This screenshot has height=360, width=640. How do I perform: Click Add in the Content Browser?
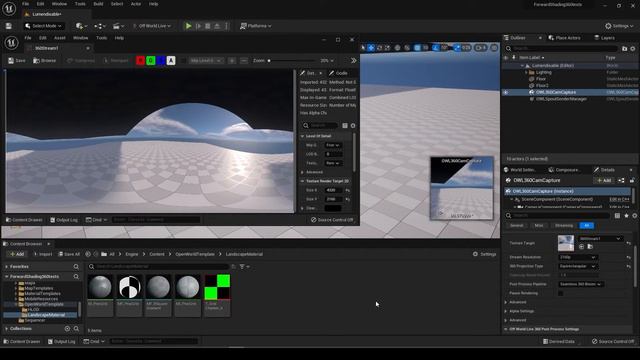[x=17, y=254]
